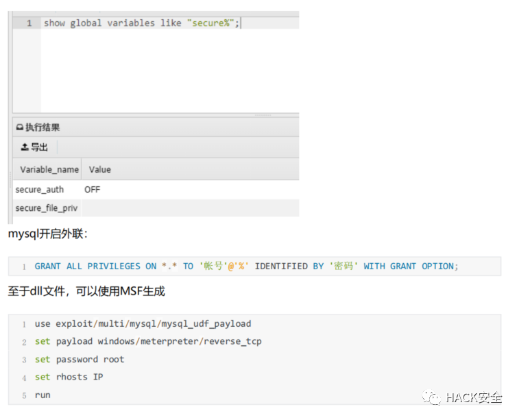
Task: Click the '帐号' string in GRANT statement
Action: 213,267
